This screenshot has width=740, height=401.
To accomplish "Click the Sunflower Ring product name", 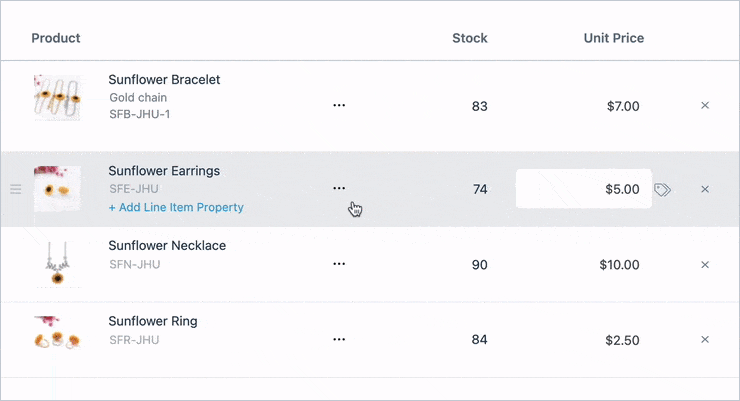I will coord(153,322).
